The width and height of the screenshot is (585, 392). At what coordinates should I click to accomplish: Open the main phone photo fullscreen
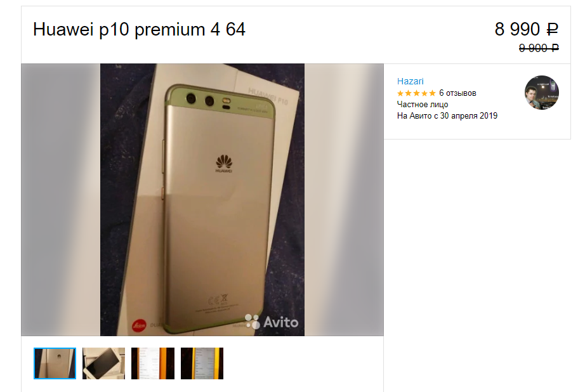[x=202, y=200]
